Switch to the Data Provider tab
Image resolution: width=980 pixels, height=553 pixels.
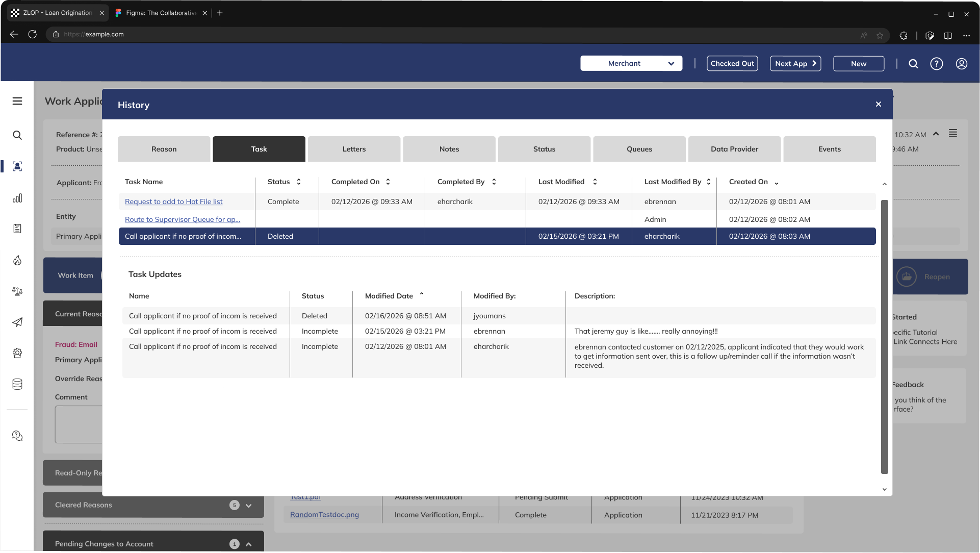tap(734, 148)
